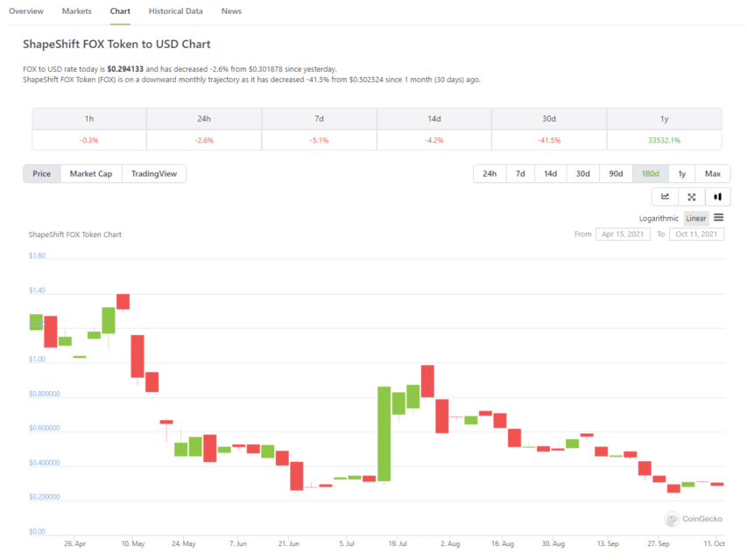Select the Chart tab
Viewport: 747px width, 560px height.
pos(120,11)
